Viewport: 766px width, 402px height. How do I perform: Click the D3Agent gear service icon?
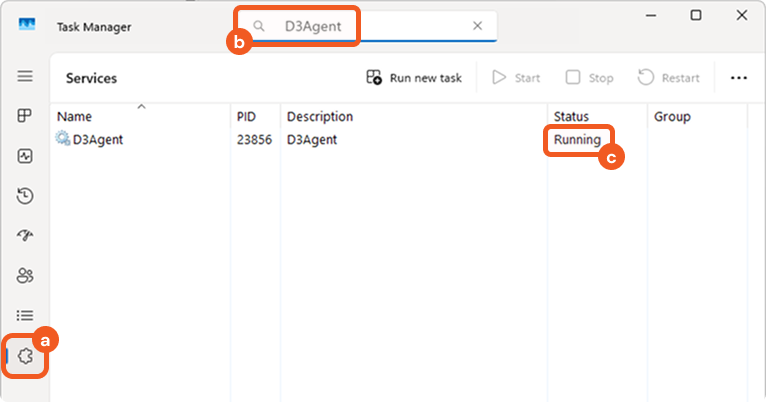pyautogui.click(x=63, y=138)
